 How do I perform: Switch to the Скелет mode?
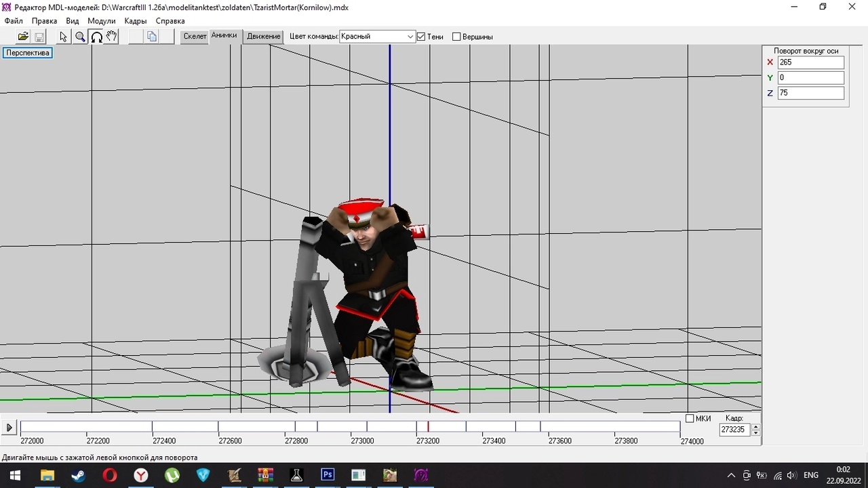pos(195,37)
